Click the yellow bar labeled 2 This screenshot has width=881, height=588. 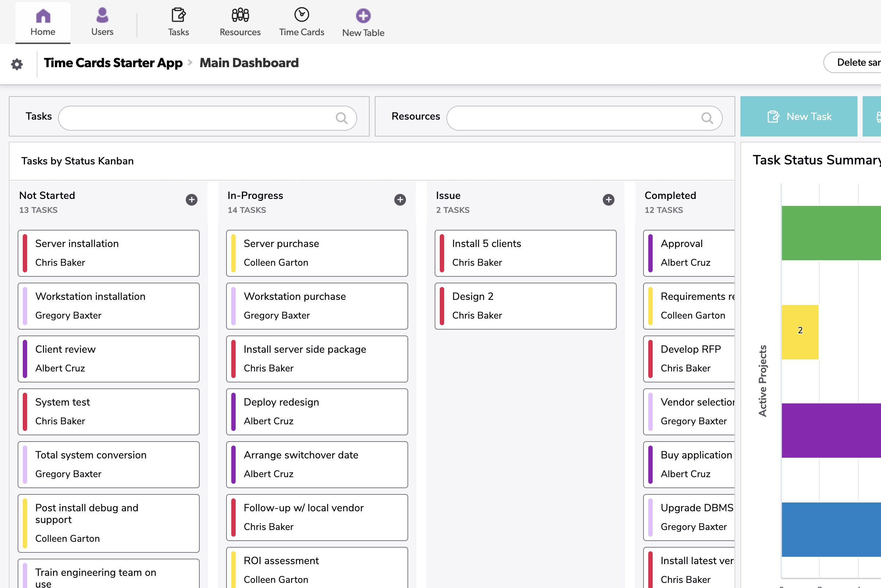(800, 332)
